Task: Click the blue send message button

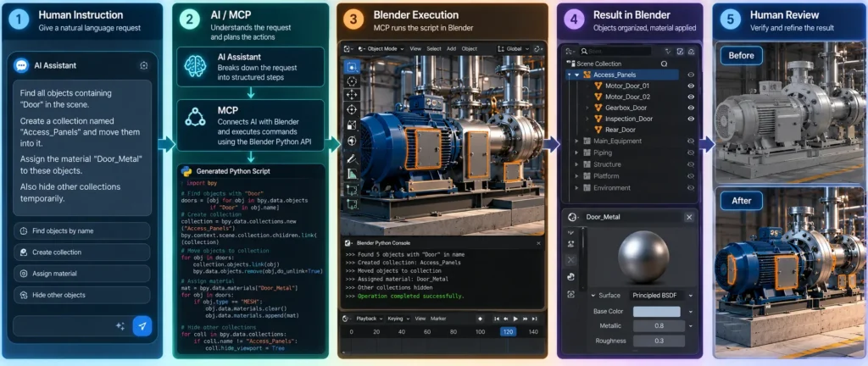Action: tap(142, 326)
